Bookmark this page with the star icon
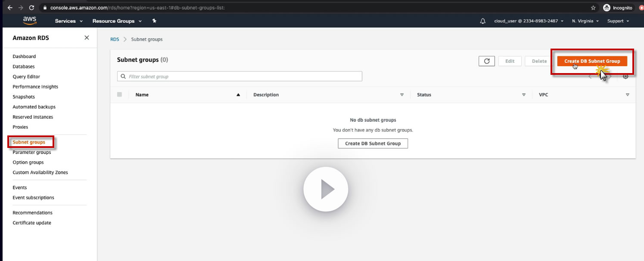644x261 pixels. point(593,8)
